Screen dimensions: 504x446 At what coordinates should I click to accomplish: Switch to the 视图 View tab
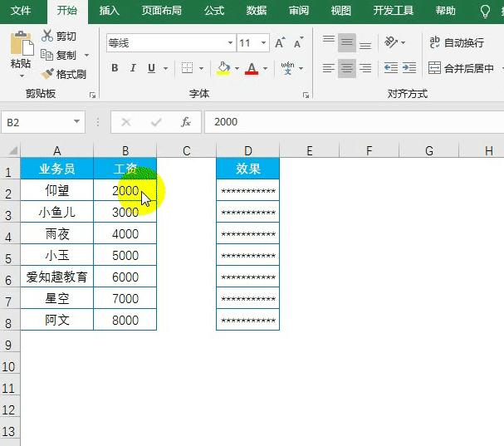pyautogui.click(x=341, y=11)
